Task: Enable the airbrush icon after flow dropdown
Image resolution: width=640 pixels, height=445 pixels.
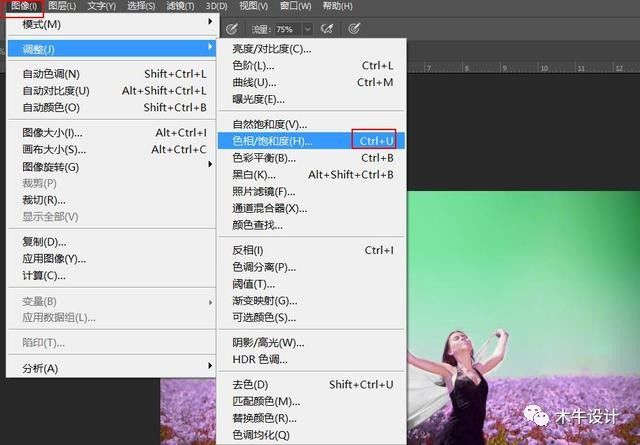Action: [x=327, y=29]
